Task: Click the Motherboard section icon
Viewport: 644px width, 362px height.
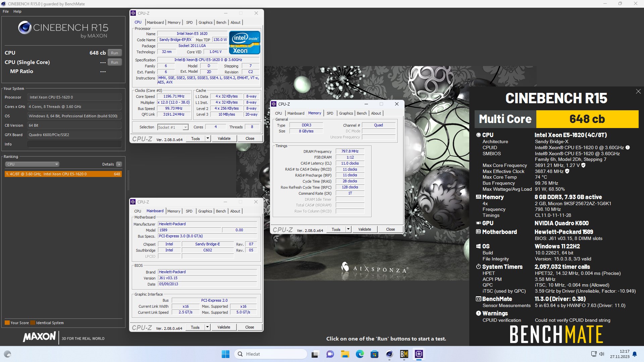Action: [x=479, y=232]
